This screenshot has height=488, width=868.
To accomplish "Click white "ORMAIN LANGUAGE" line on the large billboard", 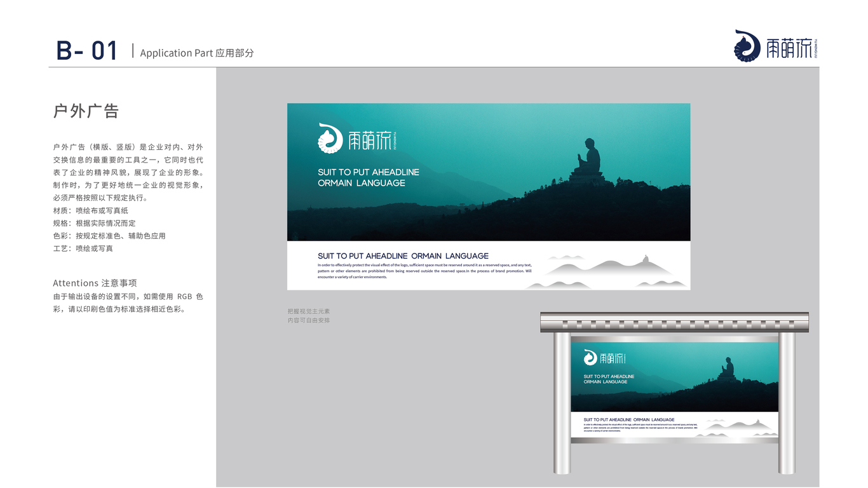I will click(x=362, y=183).
